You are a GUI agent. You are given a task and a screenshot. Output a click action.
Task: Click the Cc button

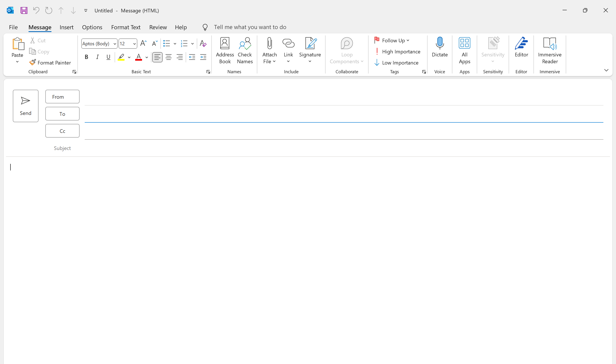coord(62,131)
